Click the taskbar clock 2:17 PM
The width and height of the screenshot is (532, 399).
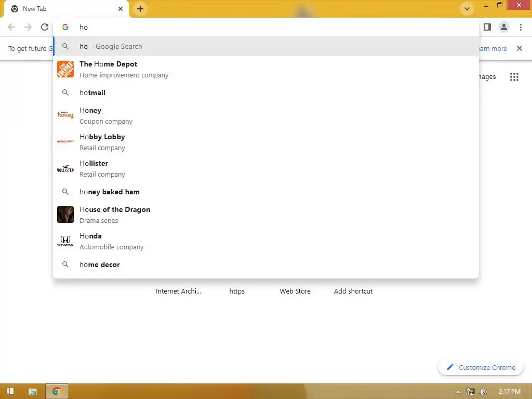click(x=509, y=392)
